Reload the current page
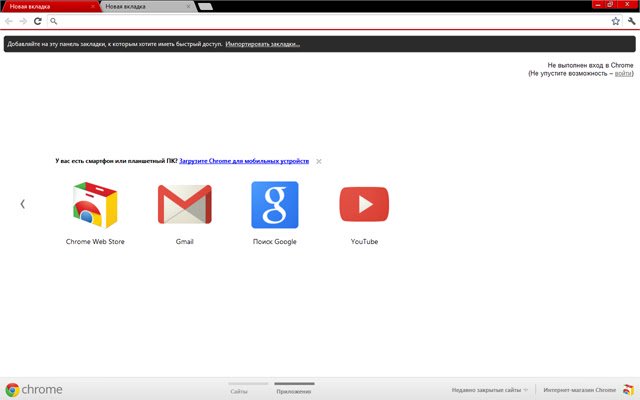This screenshot has height=400, width=640. tap(38, 21)
